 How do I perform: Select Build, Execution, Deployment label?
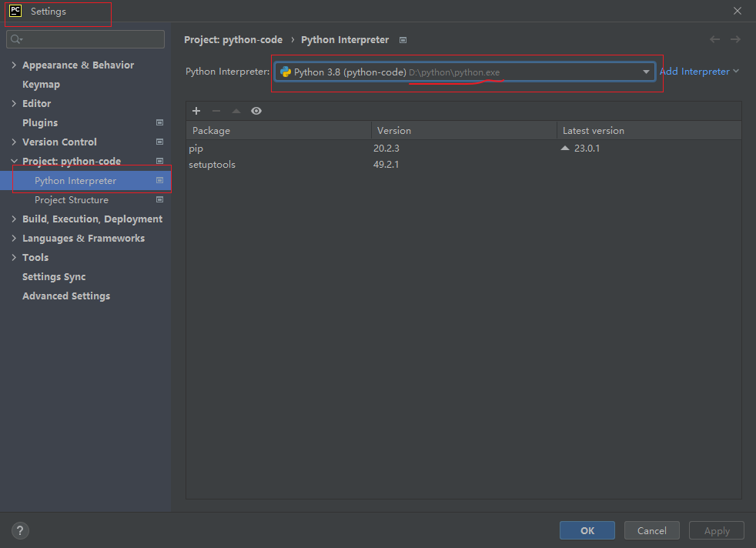point(92,219)
